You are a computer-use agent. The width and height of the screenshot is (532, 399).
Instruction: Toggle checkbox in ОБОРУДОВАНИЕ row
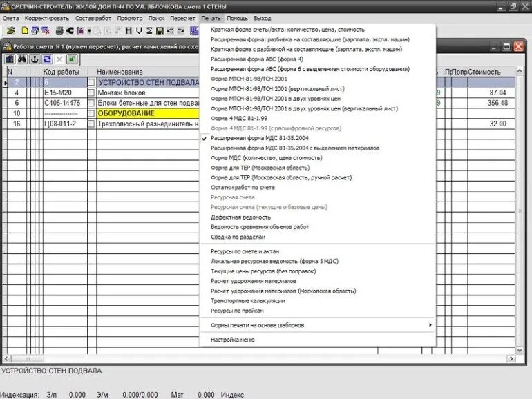(91, 113)
